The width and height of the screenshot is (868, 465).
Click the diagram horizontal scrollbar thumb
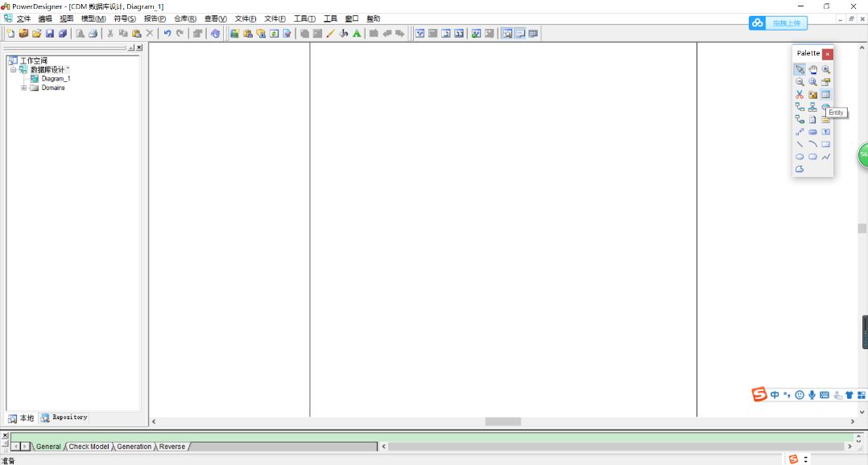pyautogui.click(x=502, y=422)
